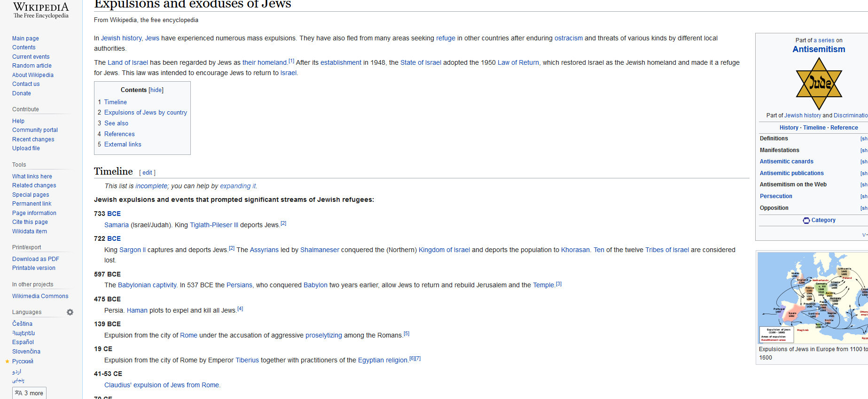Screen dimensions: 868x399
Task: Go to Expulsions of Jews by country section
Action: coord(145,113)
